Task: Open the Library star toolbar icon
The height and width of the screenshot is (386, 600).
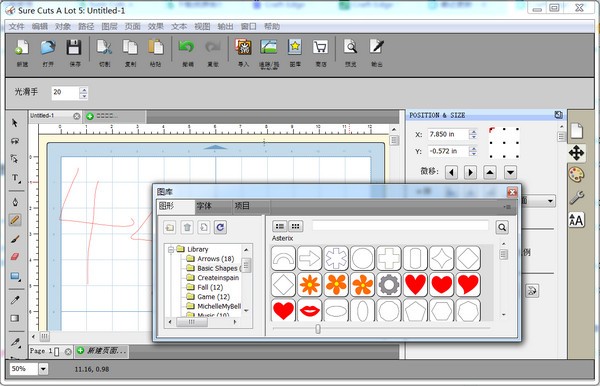Action: (295, 47)
